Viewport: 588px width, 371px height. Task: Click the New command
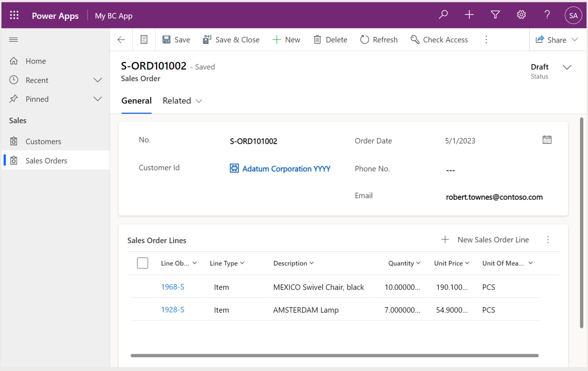286,39
